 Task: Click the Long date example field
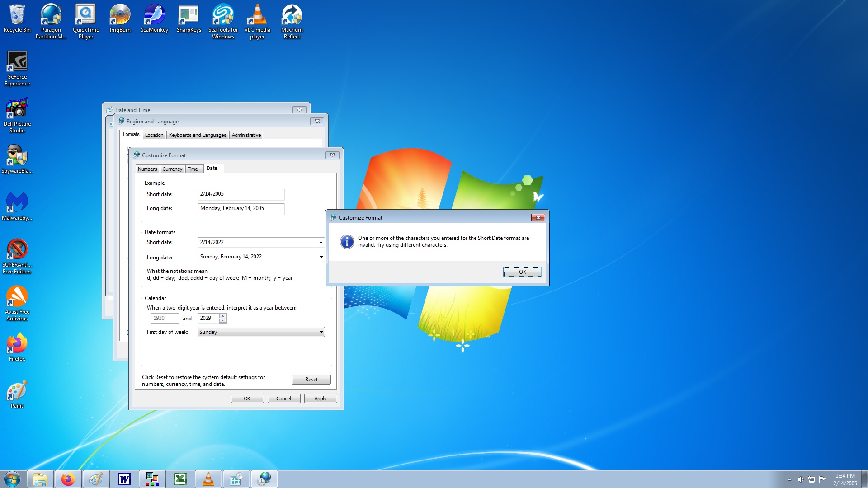(x=241, y=209)
